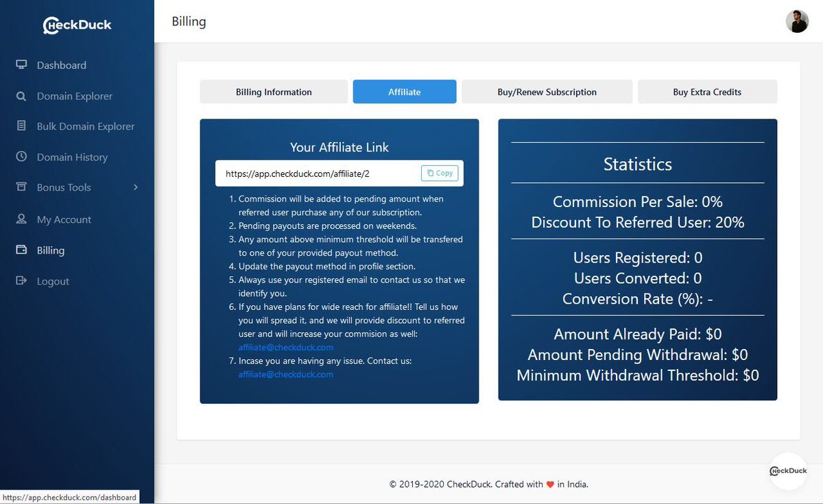
Task: Click Commission Per Sale: 0% text
Action: tap(638, 202)
